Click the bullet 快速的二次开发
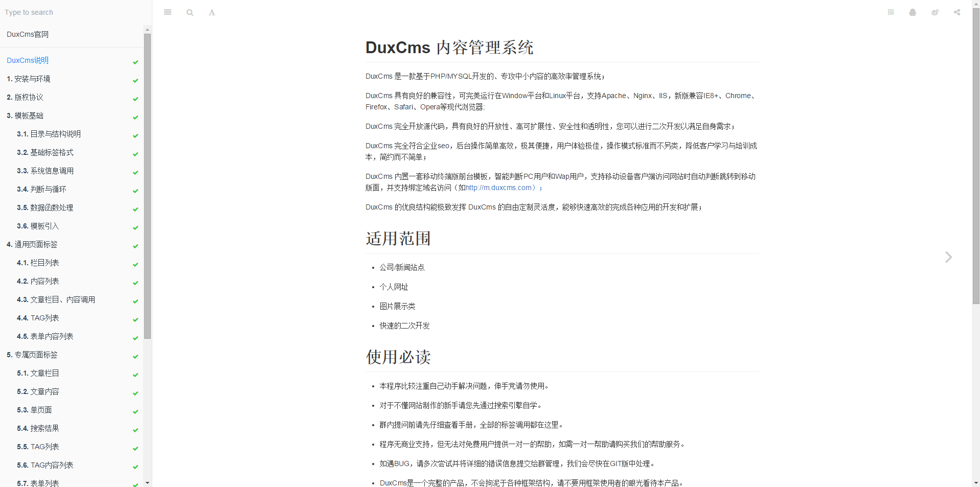 tap(404, 326)
